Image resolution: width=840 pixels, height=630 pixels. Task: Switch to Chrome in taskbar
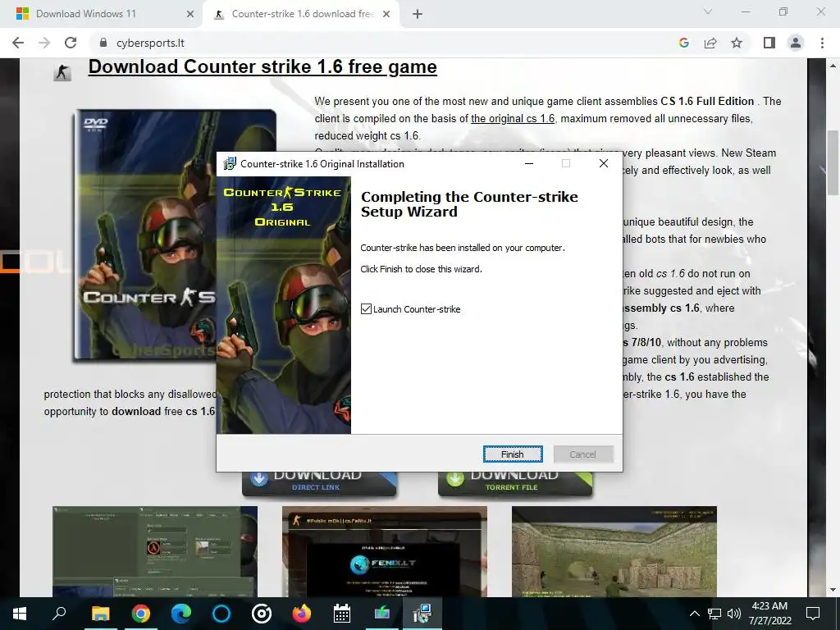click(141, 614)
